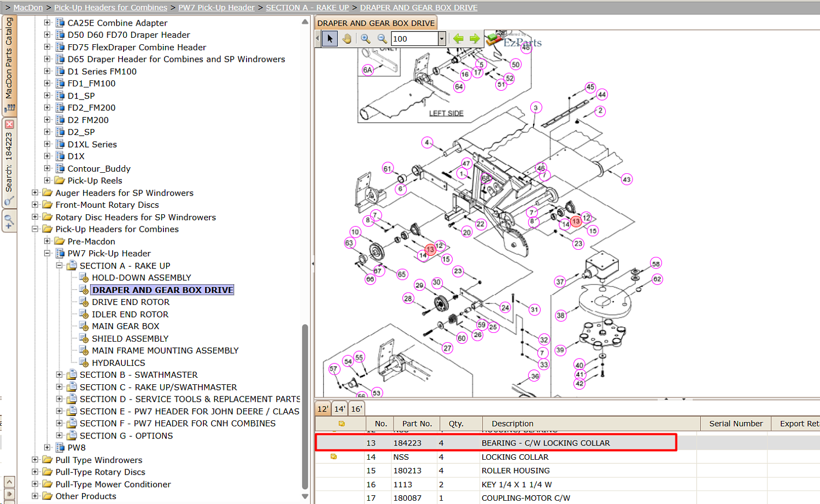Click the page icon beside MAIN GEAR BOX

pos(84,326)
